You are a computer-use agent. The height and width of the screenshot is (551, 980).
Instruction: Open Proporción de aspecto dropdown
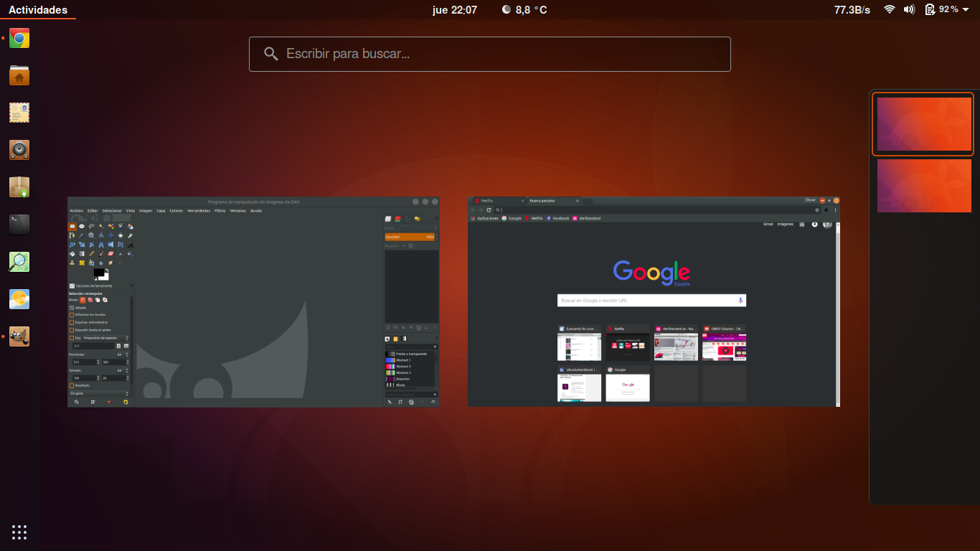(x=106, y=338)
